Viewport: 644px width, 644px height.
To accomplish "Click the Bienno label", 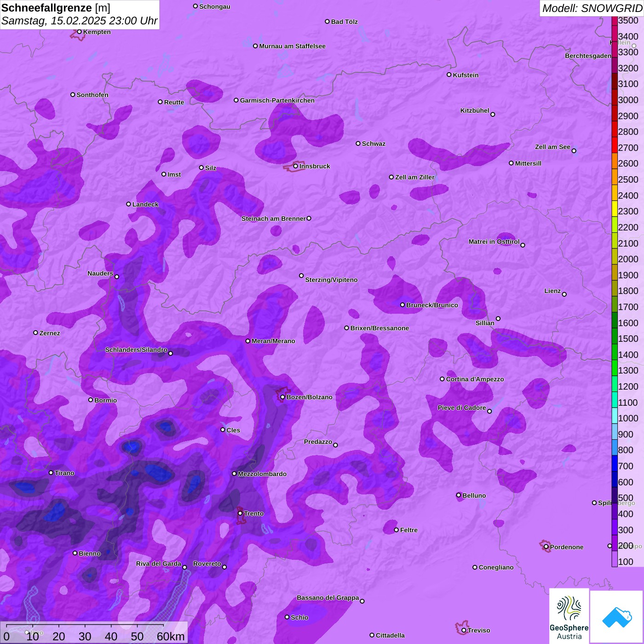I will coord(89,553).
